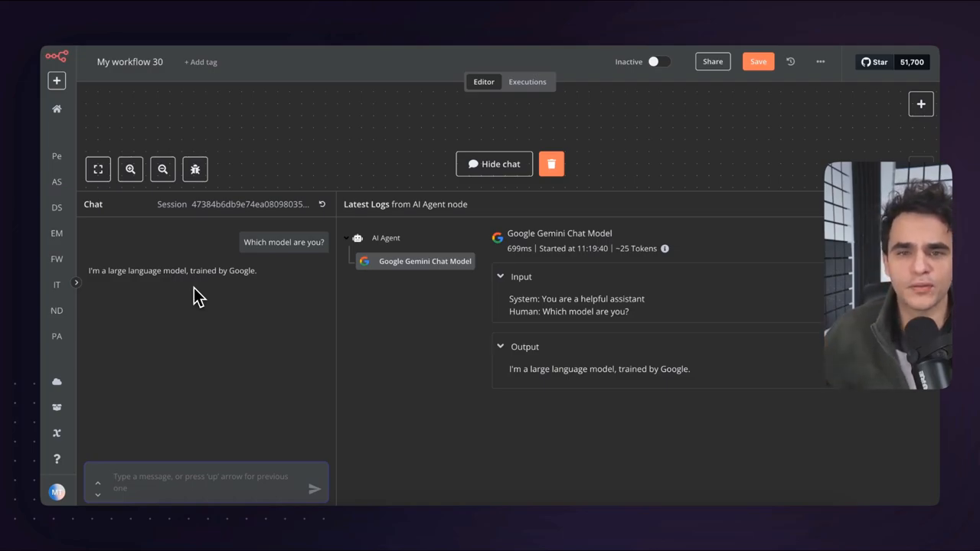The image size is (980, 551).
Task: Click the n8n logo icon
Action: (57, 56)
